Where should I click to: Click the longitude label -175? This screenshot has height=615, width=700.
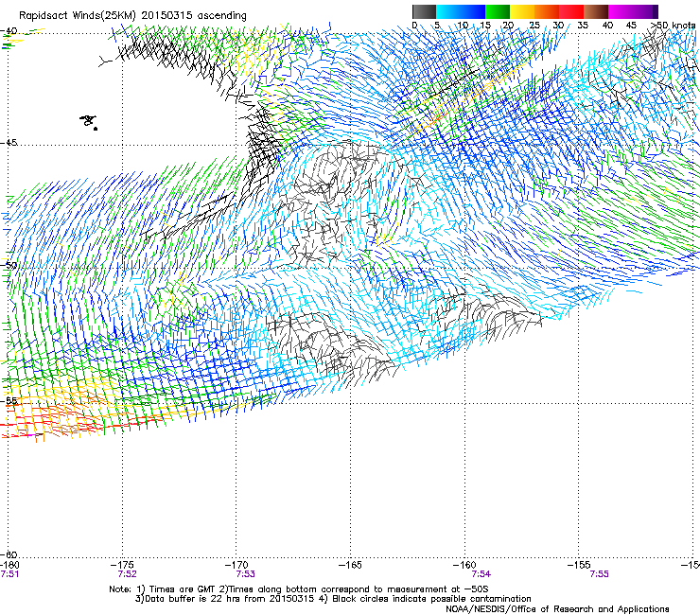pos(123,566)
